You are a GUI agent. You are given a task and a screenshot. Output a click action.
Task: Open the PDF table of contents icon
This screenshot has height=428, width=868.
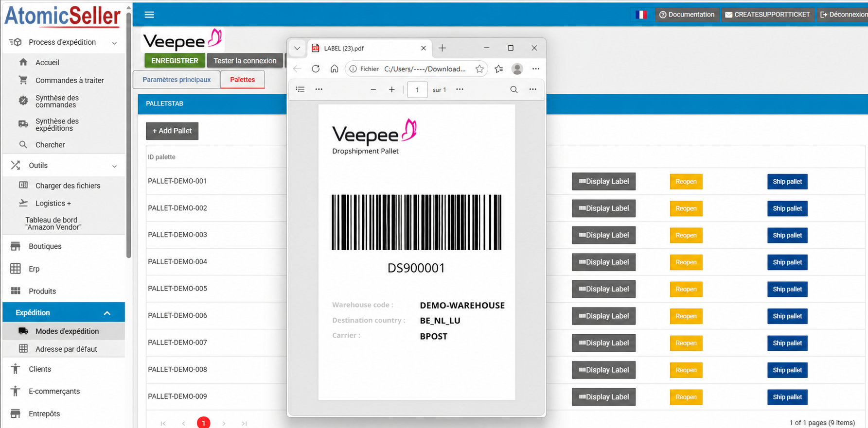coord(301,89)
